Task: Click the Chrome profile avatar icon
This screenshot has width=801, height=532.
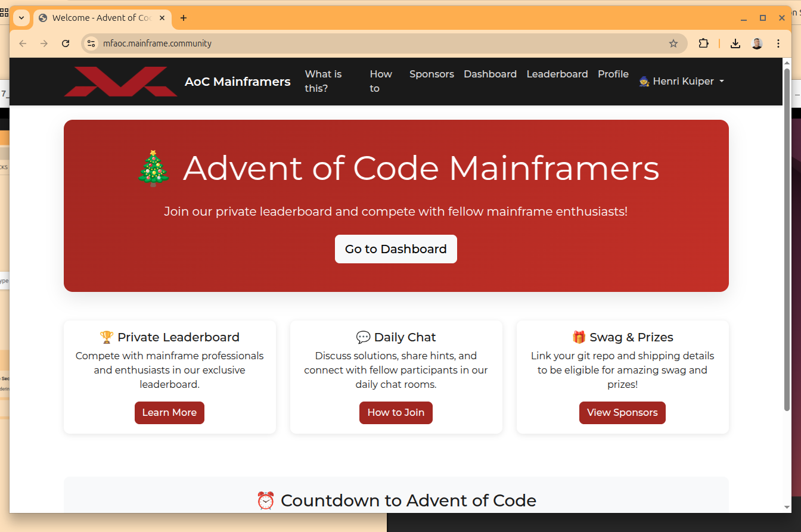Action: pyautogui.click(x=757, y=43)
